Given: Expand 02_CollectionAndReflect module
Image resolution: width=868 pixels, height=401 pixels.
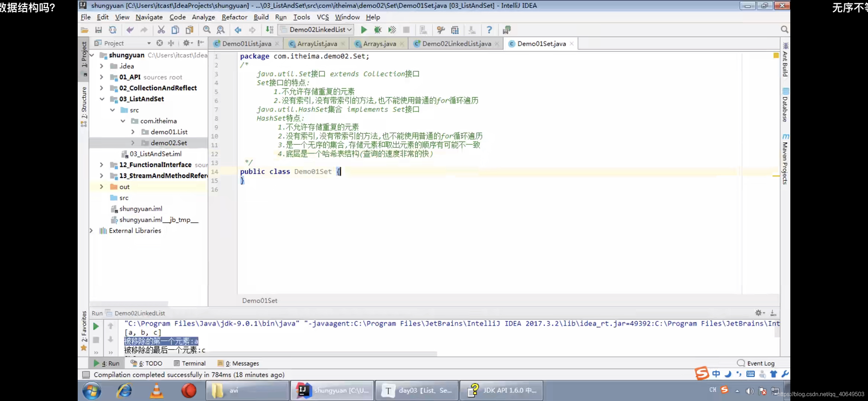Looking at the screenshot, I should 102,88.
